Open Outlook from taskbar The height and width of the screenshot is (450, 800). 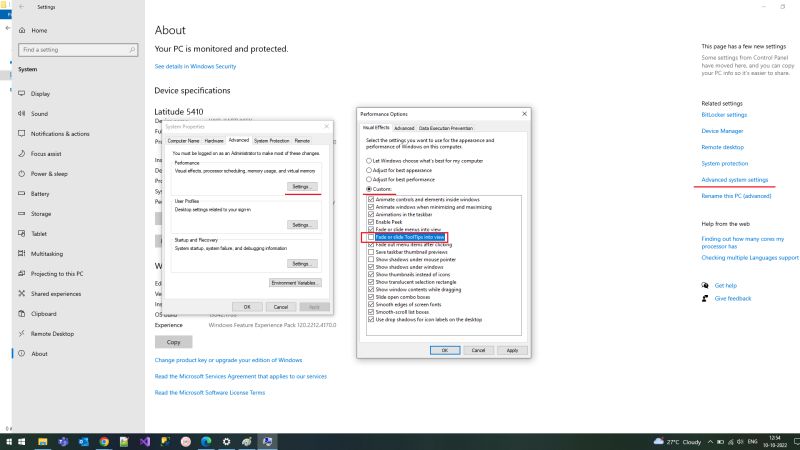(x=84, y=442)
